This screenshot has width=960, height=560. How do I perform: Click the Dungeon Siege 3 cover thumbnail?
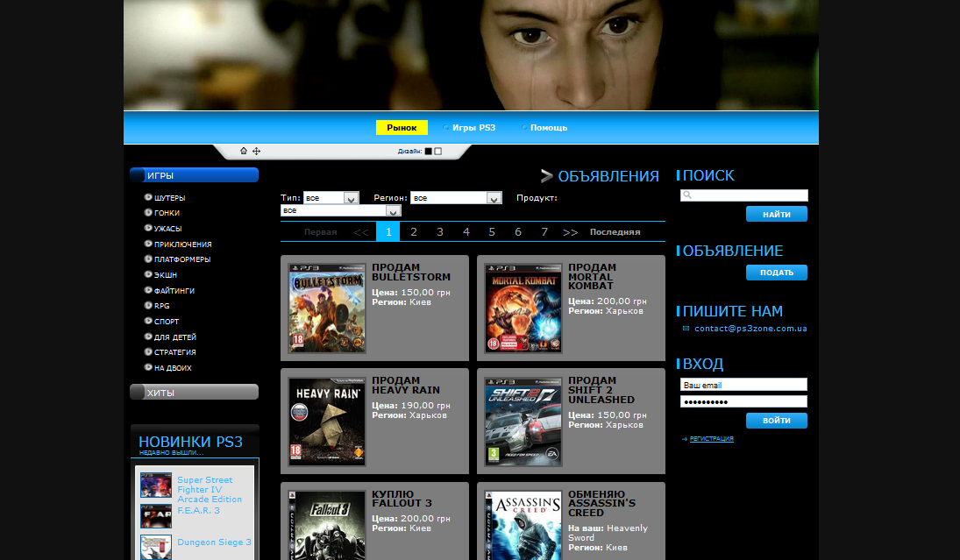[155, 547]
